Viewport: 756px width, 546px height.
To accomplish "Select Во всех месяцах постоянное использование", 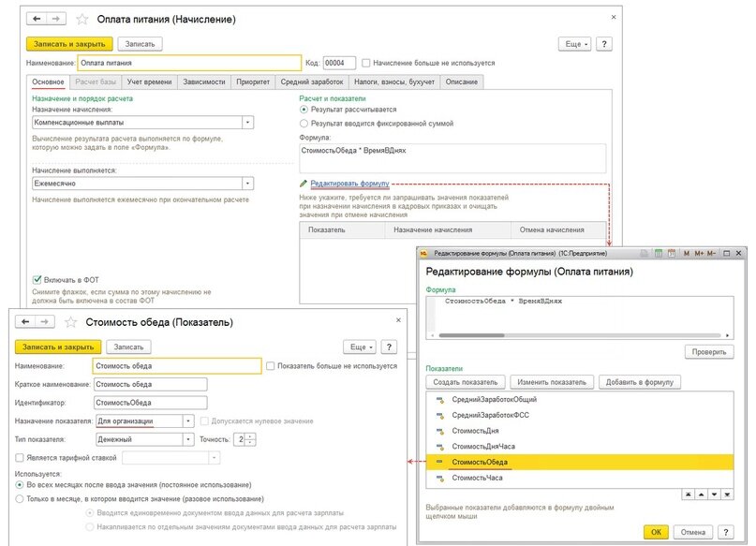I will (20, 484).
